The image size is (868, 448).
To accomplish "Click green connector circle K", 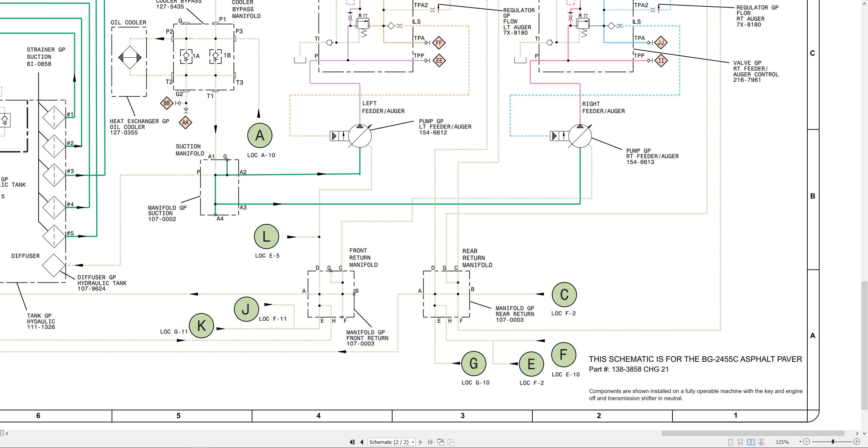I will 201,326.
